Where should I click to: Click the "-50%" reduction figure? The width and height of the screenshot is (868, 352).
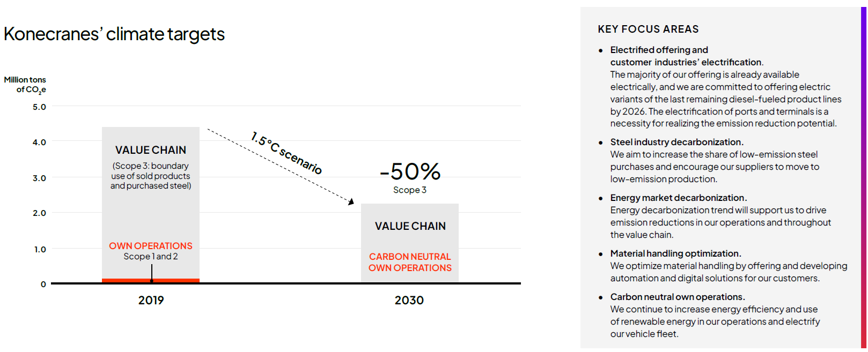coord(410,172)
